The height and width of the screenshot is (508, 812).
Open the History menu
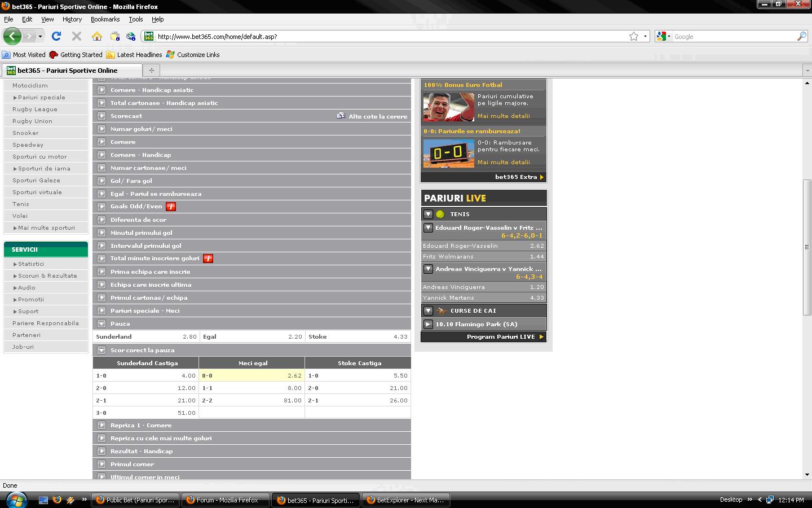click(x=72, y=19)
